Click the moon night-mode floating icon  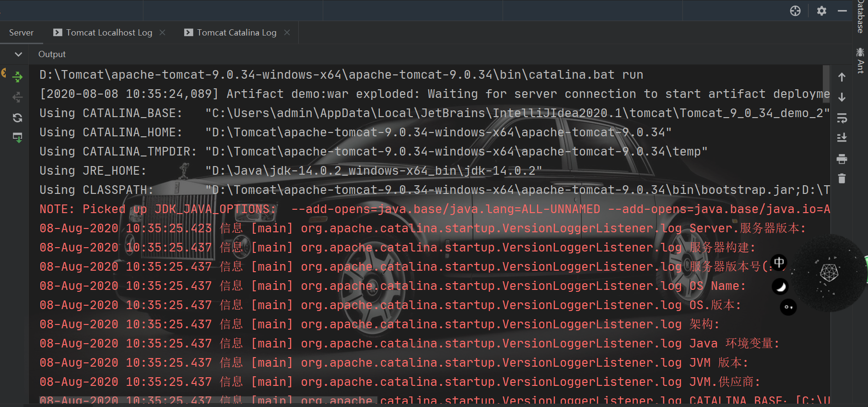(x=780, y=287)
